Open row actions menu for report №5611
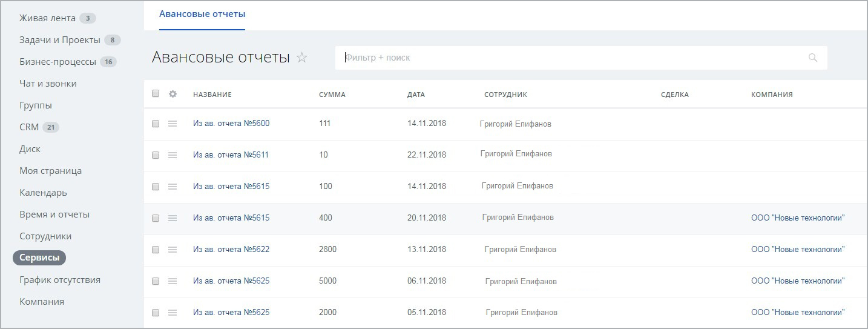Screen dimensions: 868x329 coord(173,155)
